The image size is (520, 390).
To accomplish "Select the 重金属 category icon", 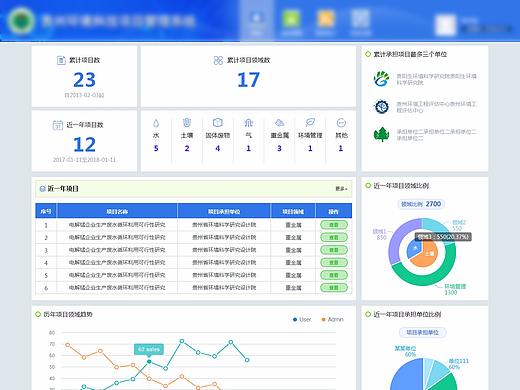I will click(x=279, y=123).
